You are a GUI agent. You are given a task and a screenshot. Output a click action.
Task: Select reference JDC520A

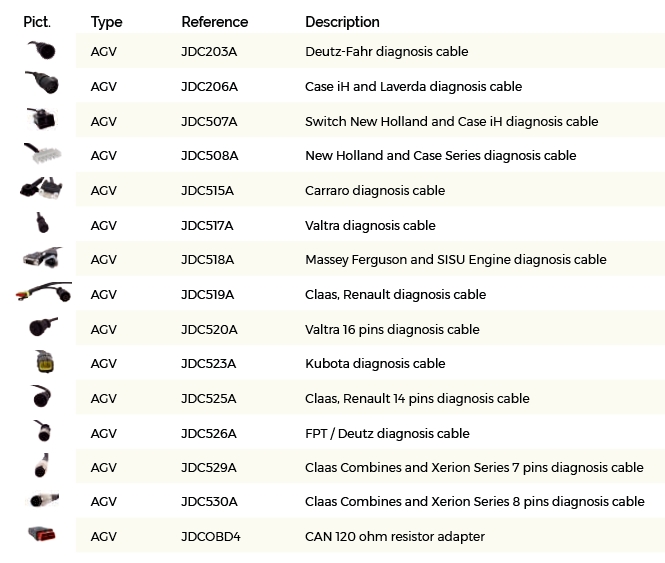pos(209,329)
